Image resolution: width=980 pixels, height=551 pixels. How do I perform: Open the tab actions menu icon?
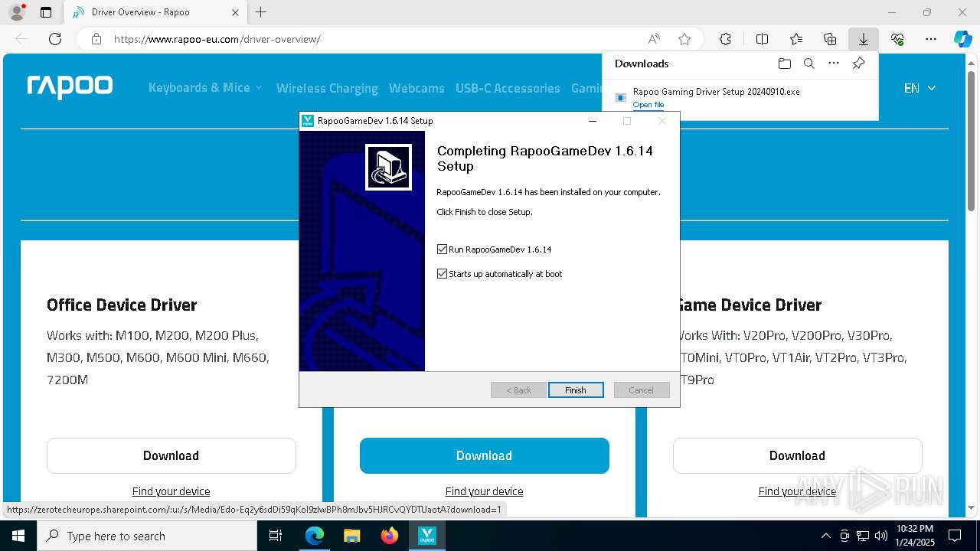[46, 12]
